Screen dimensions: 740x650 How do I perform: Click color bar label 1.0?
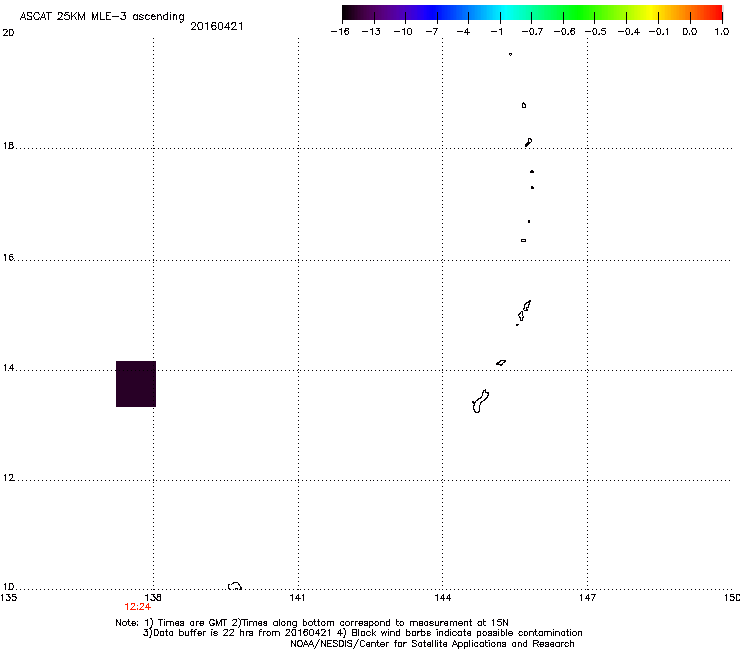(x=722, y=32)
